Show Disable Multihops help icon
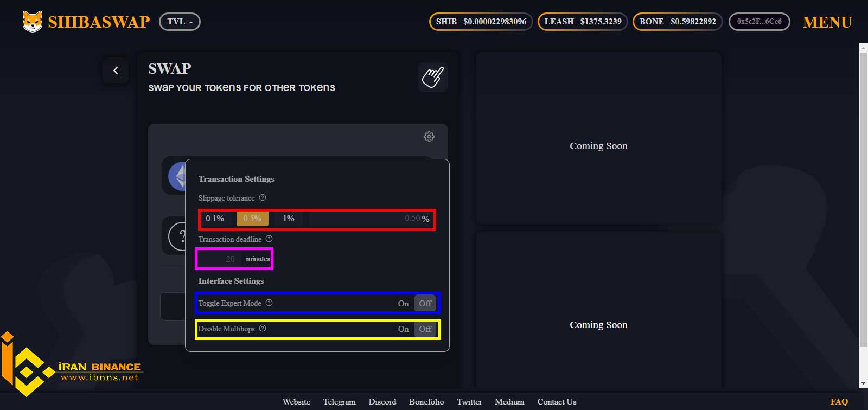The height and width of the screenshot is (410, 868). (x=263, y=329)
